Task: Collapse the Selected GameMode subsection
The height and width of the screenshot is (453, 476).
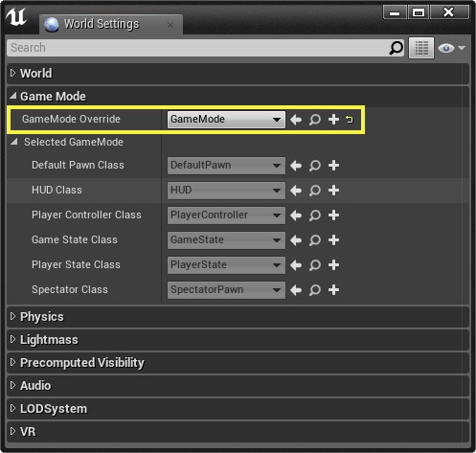Action: [x=13, y=142]
